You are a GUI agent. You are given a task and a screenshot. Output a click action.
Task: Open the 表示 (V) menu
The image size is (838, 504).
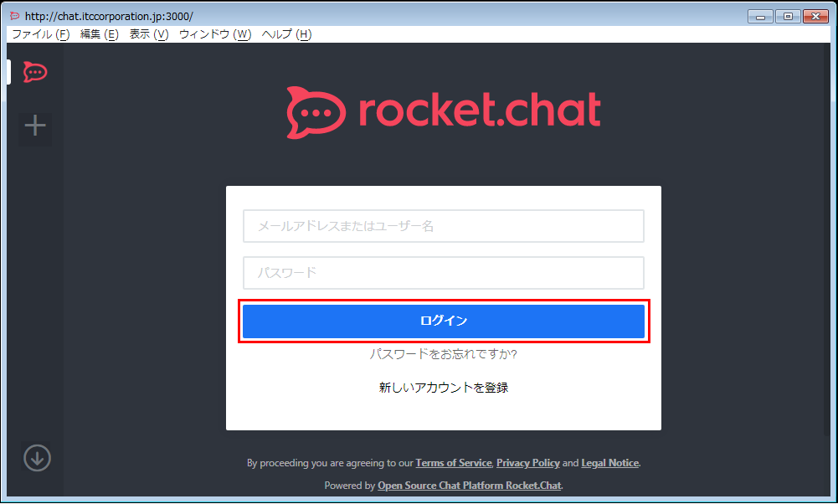point(149,34)
